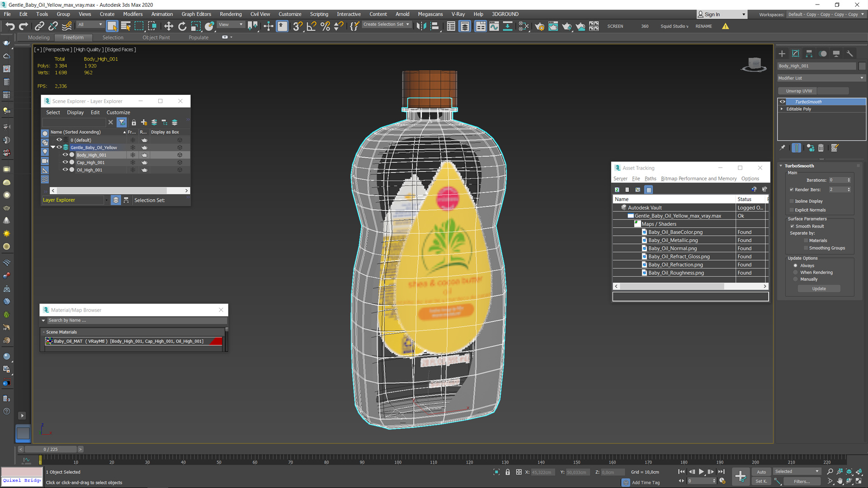This screenshot has height=488, width=868.
Task: Switch to the Hierarchy panel tab icon
Action: click(x=809, y=54)
